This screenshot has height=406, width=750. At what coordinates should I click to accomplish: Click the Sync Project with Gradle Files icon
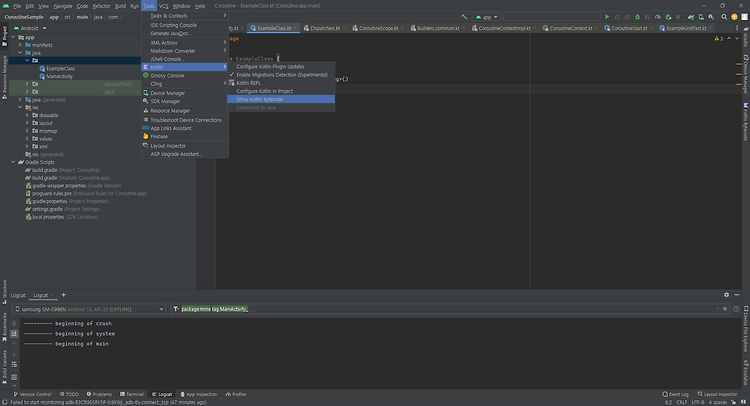pyautogui.click(x=691, y=17)
